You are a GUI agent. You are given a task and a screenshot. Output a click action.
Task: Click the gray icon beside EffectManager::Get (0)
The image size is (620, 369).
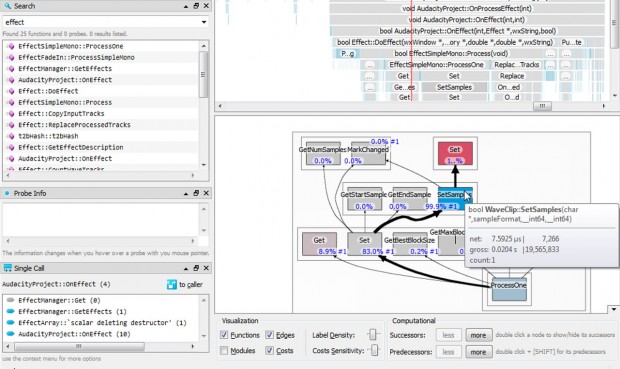point(11,300)
